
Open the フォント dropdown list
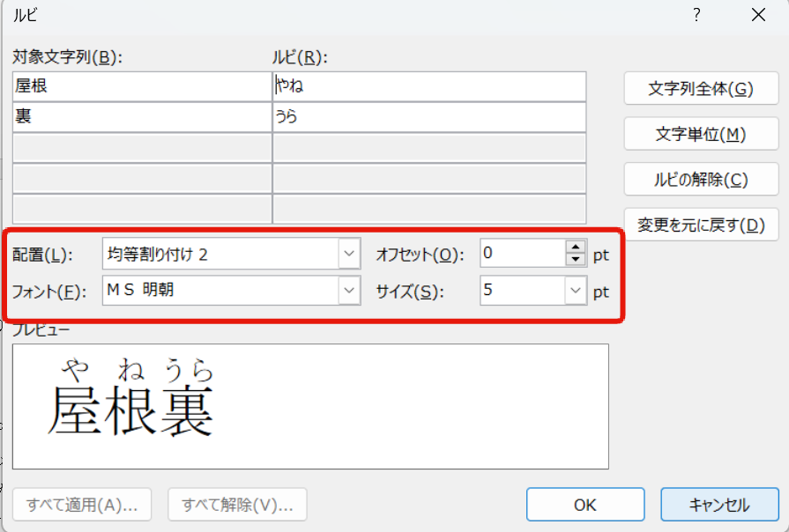349,290
